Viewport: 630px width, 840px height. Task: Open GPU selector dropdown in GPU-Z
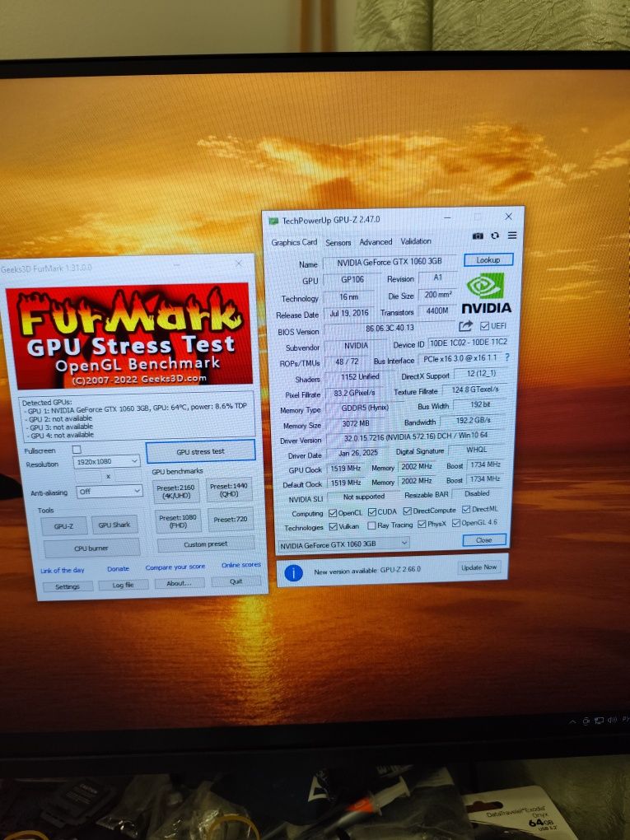[x=343, y=544]
